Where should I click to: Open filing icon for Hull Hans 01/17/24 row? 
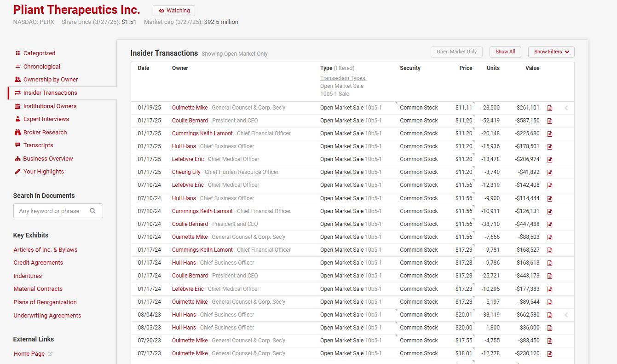550,263
